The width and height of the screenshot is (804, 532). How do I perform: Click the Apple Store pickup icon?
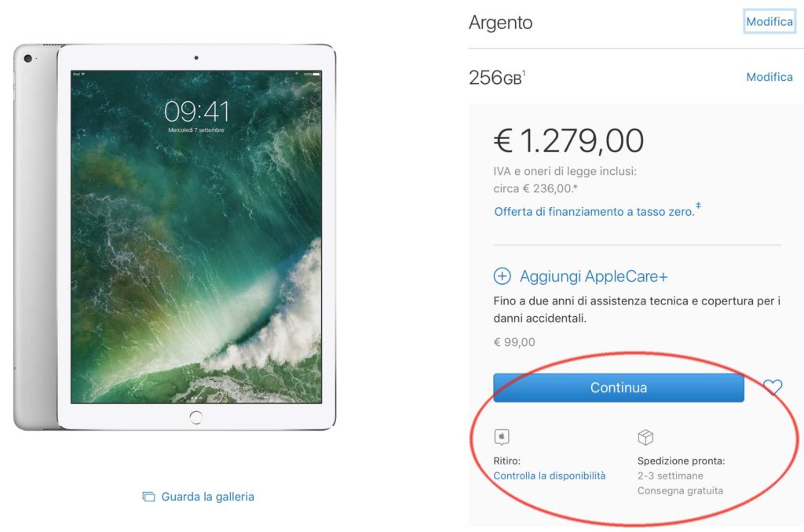(x=502, y=437)
